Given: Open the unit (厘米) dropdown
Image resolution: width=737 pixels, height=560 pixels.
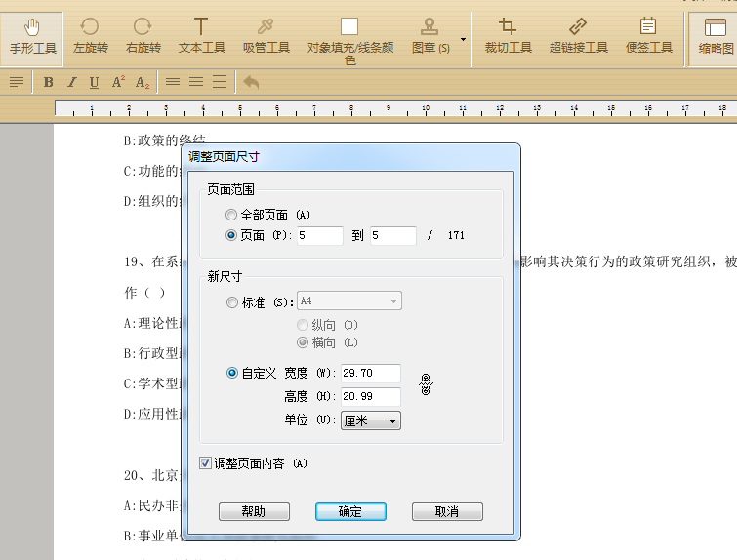Looking at the screenshot, I should point(371,420).
